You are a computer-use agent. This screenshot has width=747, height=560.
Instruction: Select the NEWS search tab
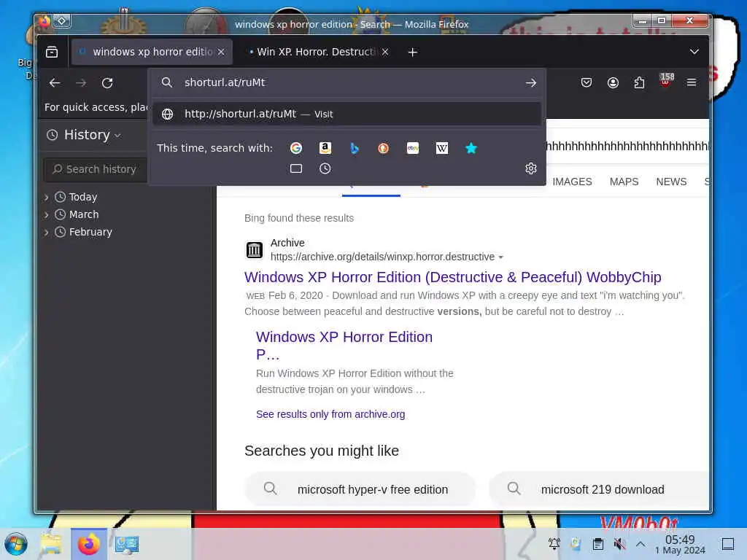pos(671,182)
